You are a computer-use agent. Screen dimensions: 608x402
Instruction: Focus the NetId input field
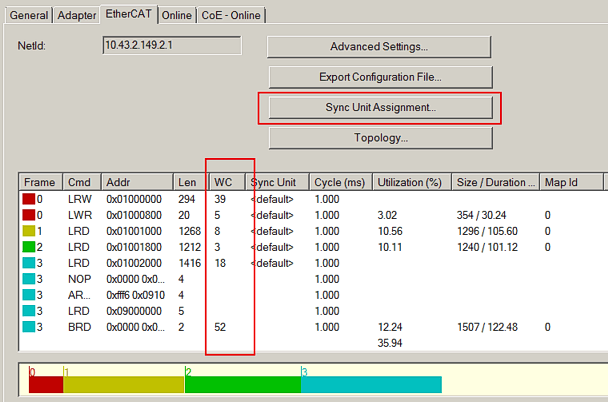[x=172, y=45]
